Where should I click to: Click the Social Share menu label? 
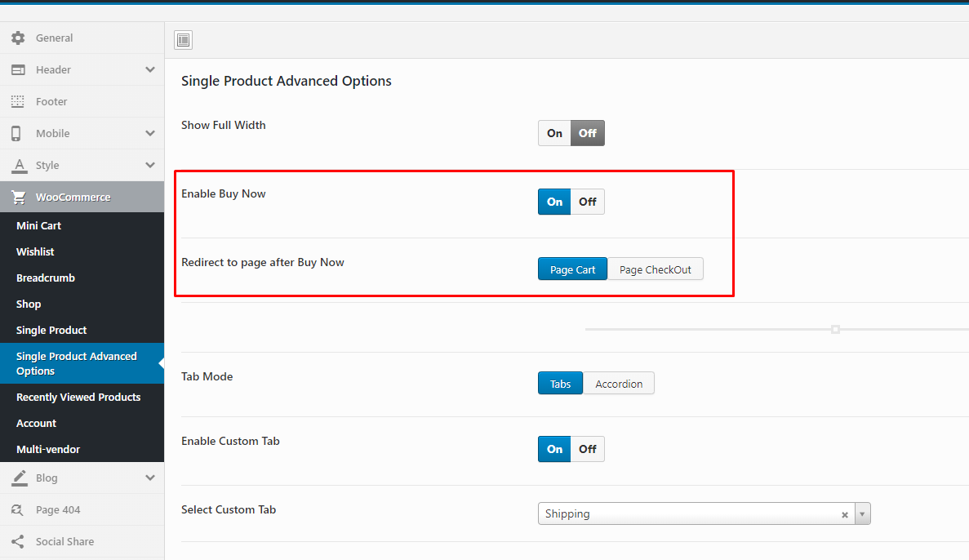coord(64,541)
